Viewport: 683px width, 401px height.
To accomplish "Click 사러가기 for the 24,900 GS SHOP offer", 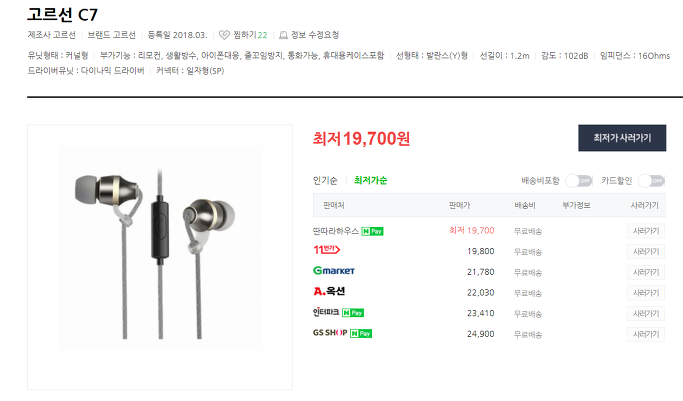I will [x=646, y=334].
